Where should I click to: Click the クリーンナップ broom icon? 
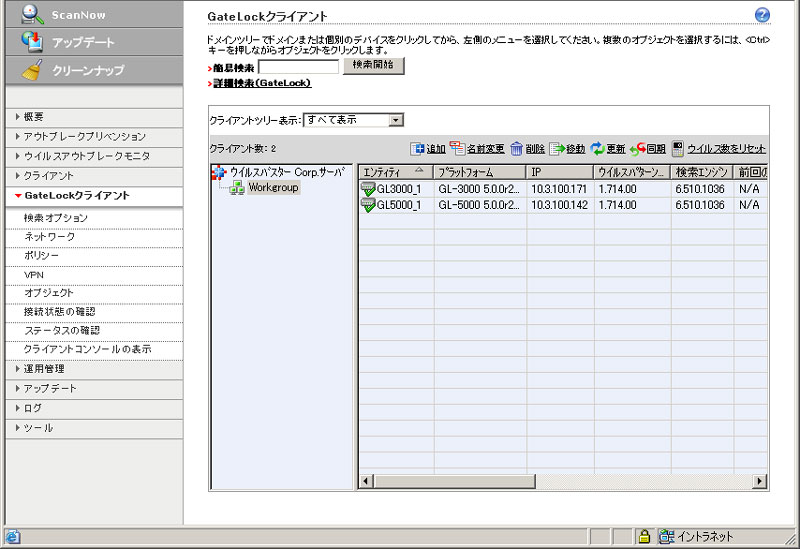tap(32, 70)
